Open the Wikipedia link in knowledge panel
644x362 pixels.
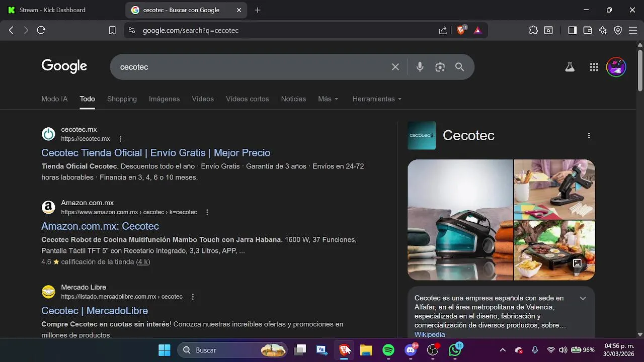pyautogui.click(x=430, y=334)
